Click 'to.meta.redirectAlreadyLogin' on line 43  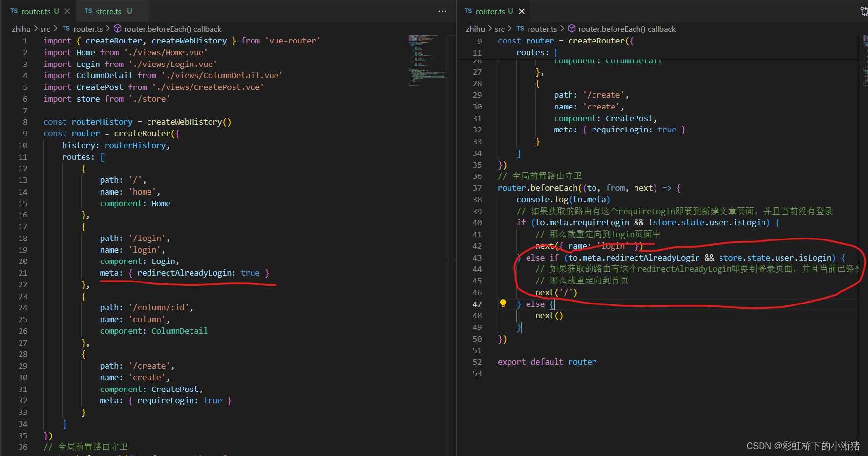pyautogui.click(x=634, y=258)
